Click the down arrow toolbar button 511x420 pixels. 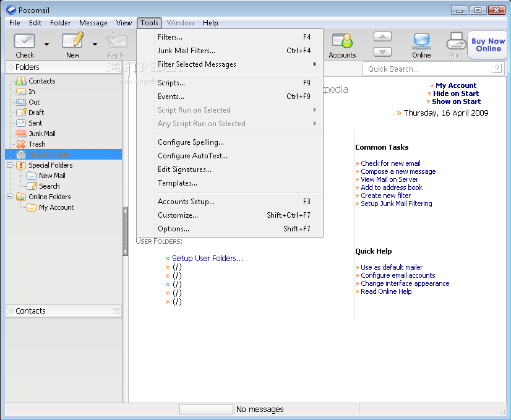point(382,52)
